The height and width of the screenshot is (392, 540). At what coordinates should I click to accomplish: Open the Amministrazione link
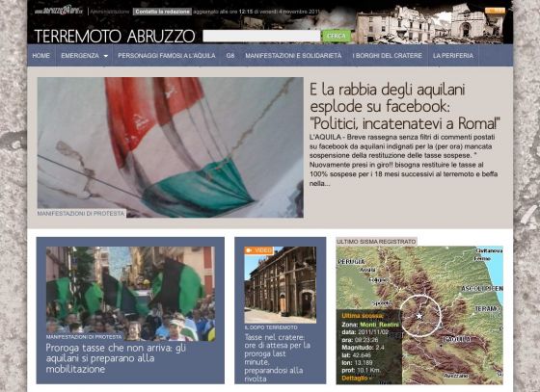(x=110, y=12)
